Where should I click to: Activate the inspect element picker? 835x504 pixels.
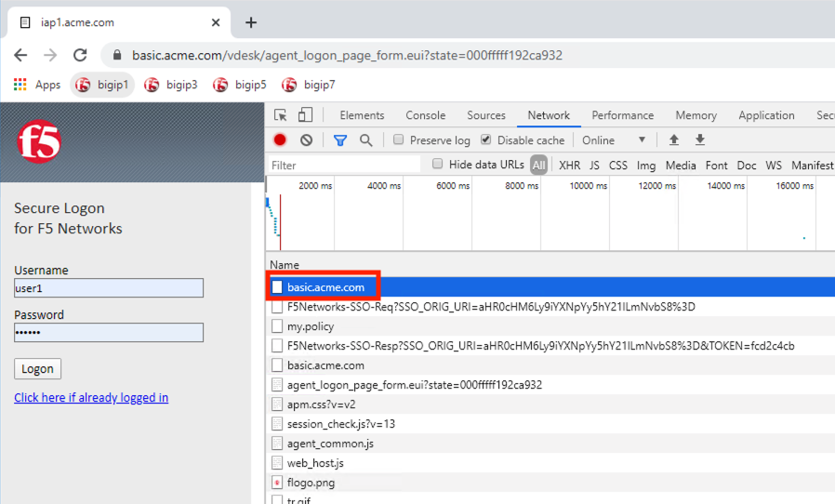280,115
